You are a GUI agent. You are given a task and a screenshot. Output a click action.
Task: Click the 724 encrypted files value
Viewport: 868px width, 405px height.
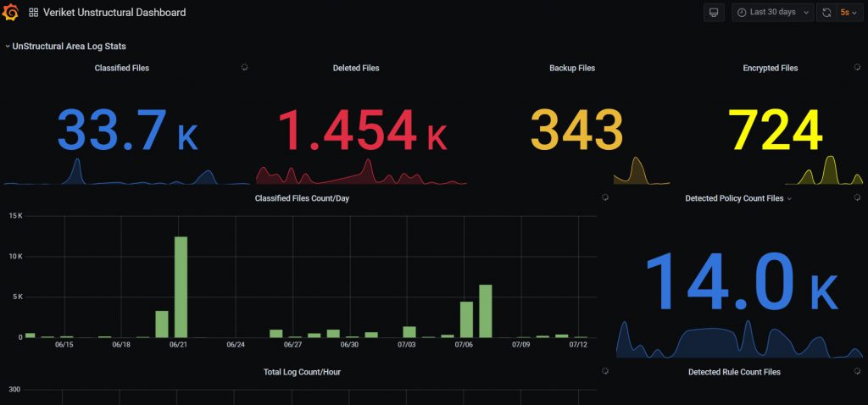pos(775,130)
